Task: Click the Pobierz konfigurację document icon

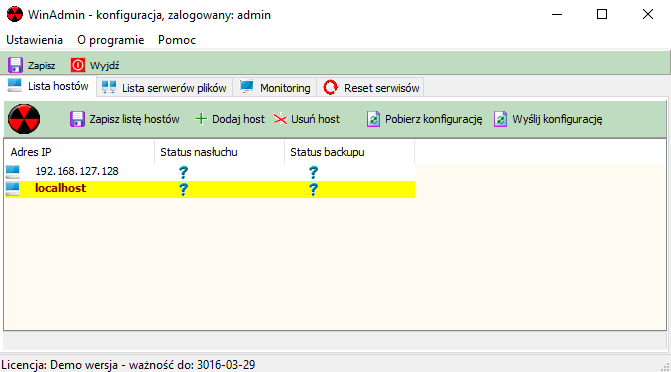Action: coord(373,119)
